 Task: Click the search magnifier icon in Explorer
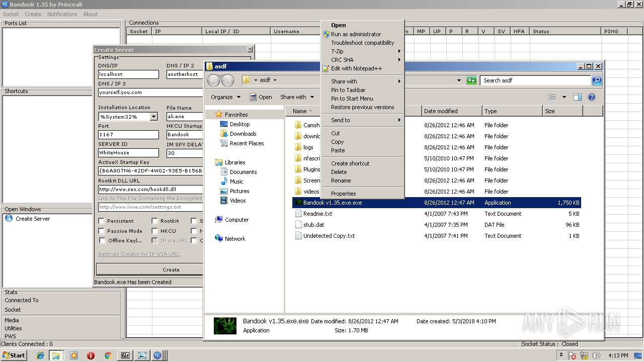click(596, 80)
